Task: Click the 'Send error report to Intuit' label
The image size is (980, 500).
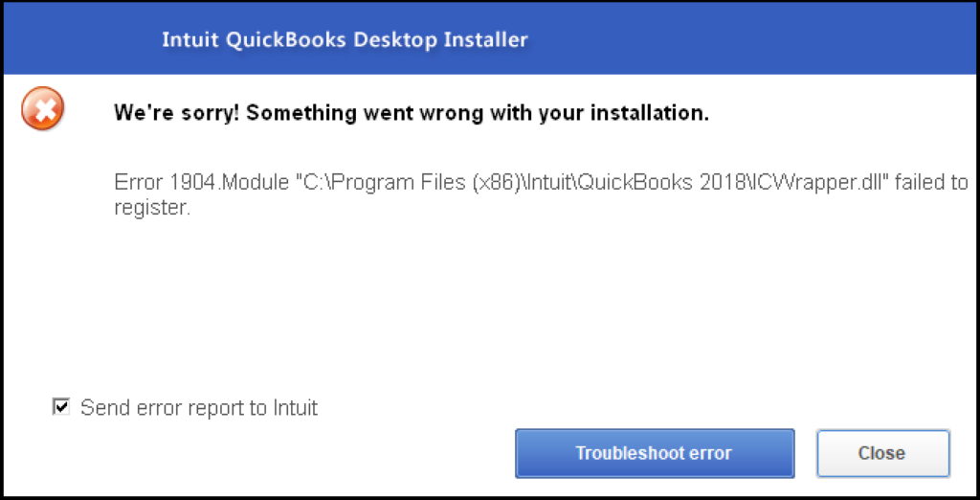Action: click(199, 408)
